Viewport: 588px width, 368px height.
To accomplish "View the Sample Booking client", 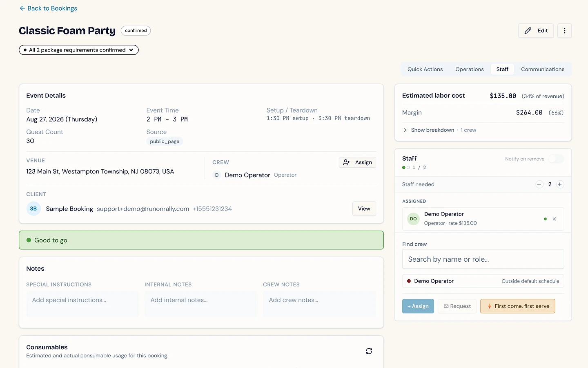I will click(x=364, y=209).
